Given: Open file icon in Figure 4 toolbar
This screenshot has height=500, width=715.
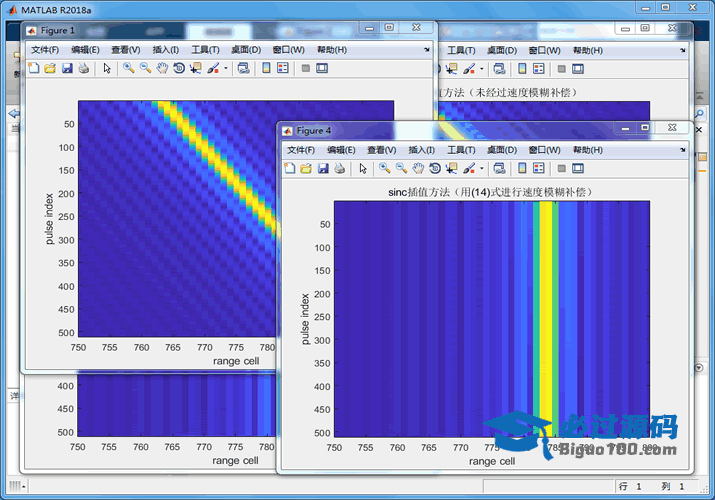Looking at the screenshot, I should [306, 168].
